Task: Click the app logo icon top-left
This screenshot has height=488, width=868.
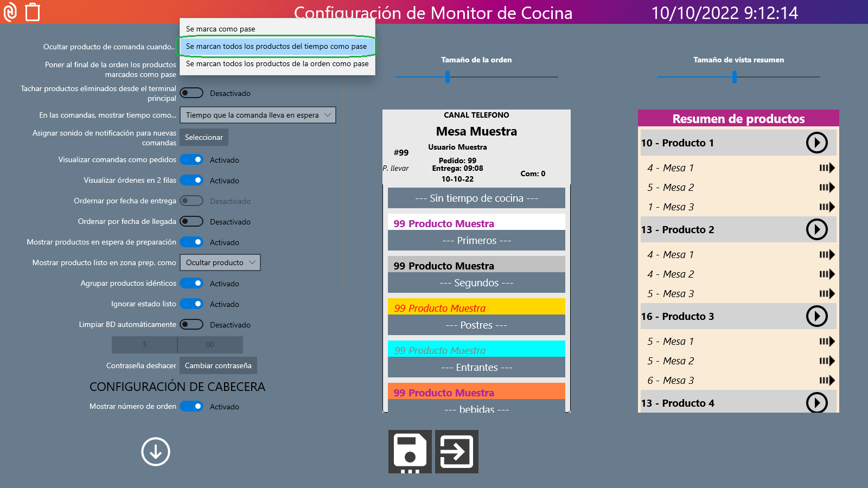Action: (10, 12)
